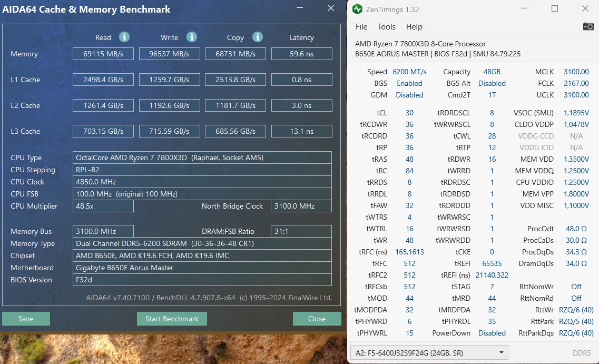Screen dimensions: 599x364
Task: Click the Read info icon in AIDA64
Action: 124,37
